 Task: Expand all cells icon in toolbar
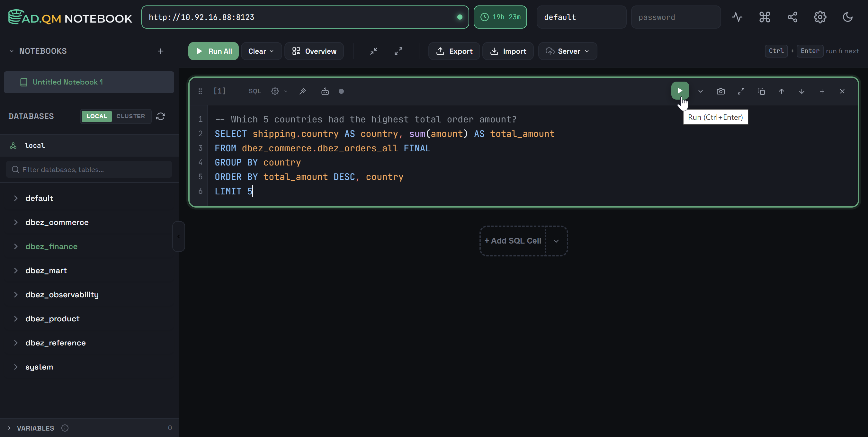[x=398, y=51]
